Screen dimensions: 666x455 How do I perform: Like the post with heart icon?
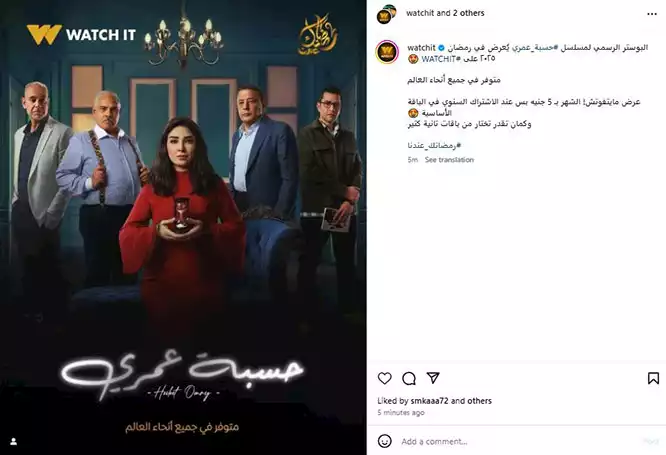(384, 378)
